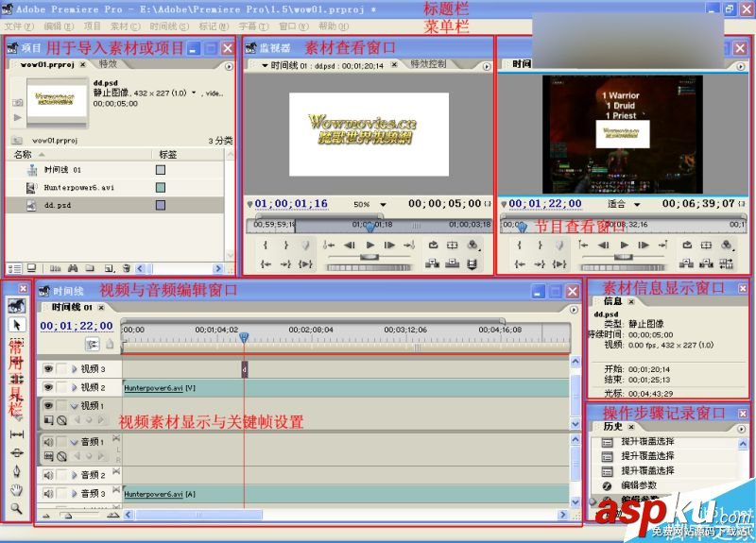Viewport: 756px width, 543px height.
Task: Play clip in source monitor
Action: (x=370, y=246)
